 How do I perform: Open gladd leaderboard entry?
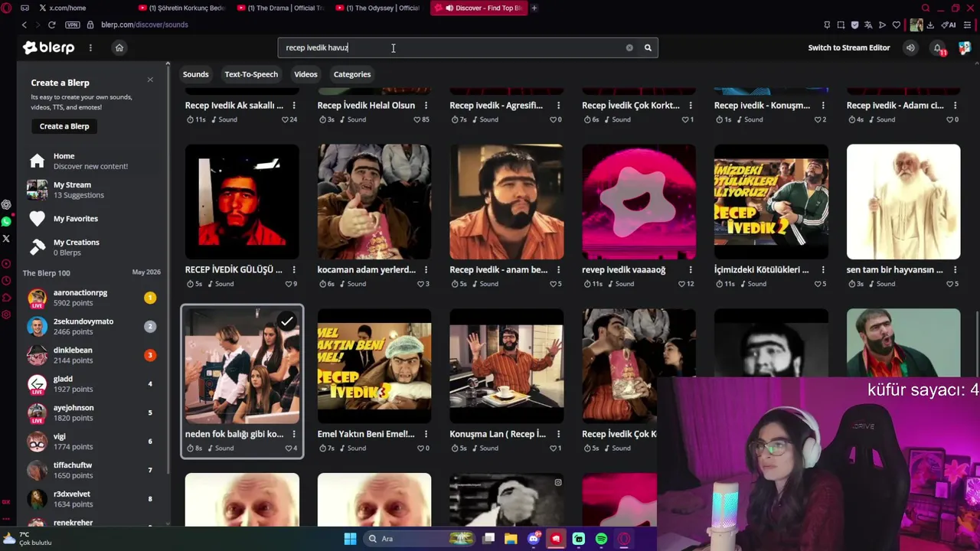(92, 384)
